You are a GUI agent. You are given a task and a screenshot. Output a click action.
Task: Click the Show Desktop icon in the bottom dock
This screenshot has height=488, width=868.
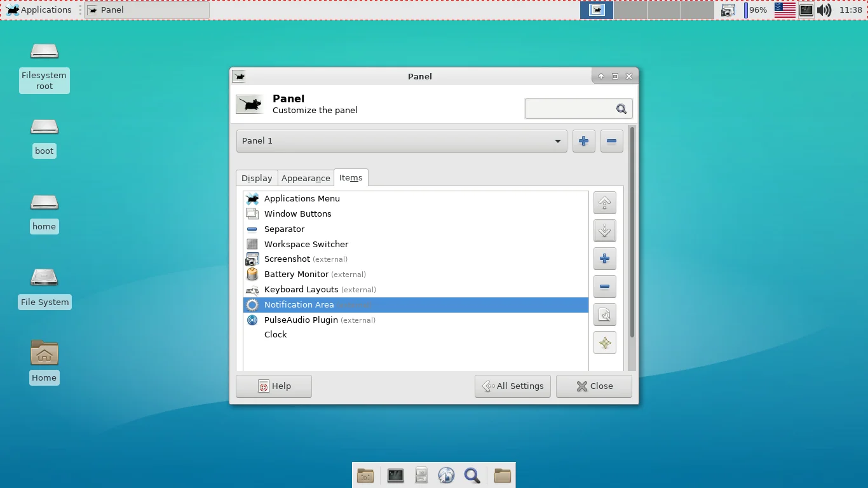click(x=365, y=475)
